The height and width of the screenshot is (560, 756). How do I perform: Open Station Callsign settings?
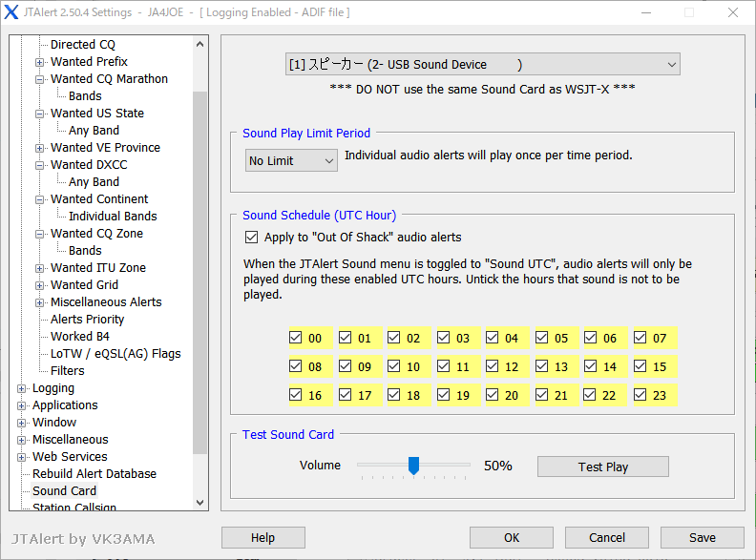coord(74,506)
